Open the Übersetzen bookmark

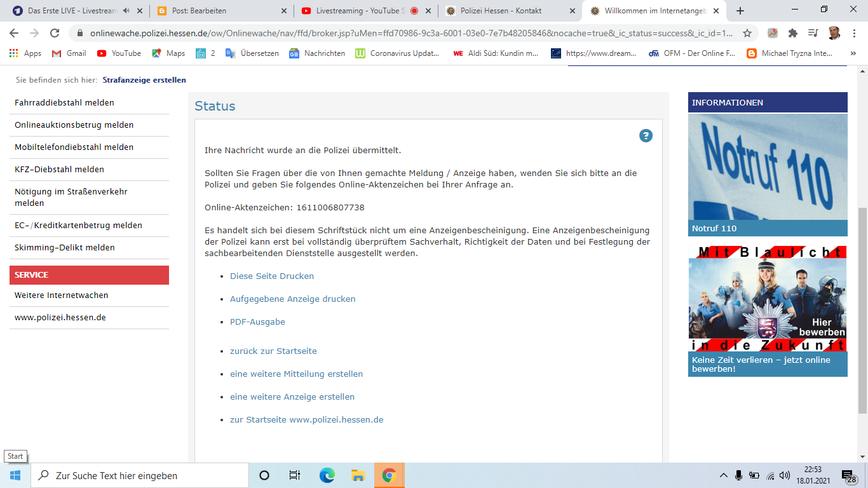pyautogui.click(x=252, y=53)
